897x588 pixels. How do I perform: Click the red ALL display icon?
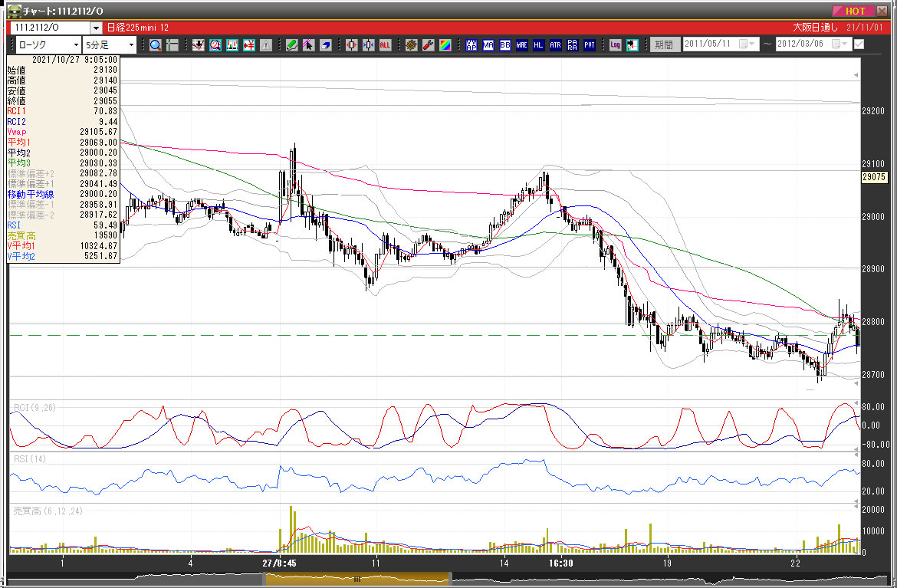tap(385, 44)
